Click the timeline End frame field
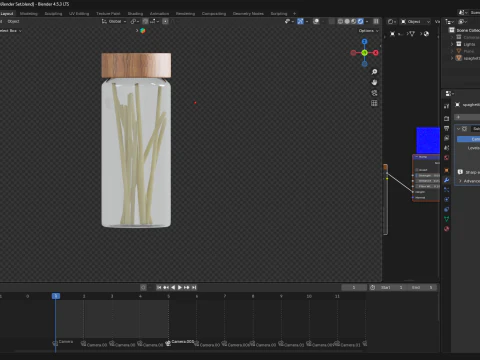 click(x=423, y=287)
